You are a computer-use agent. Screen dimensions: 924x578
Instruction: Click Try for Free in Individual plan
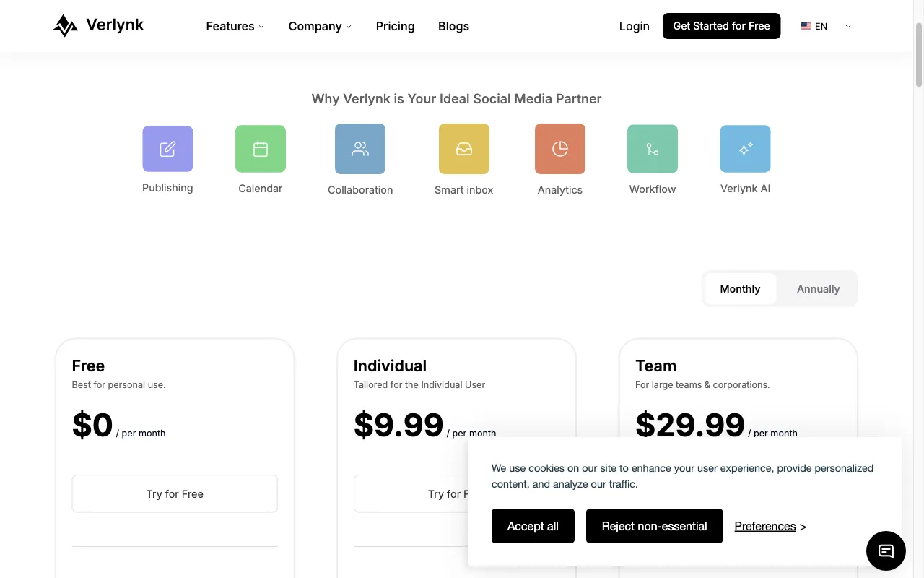click(411, 494)
